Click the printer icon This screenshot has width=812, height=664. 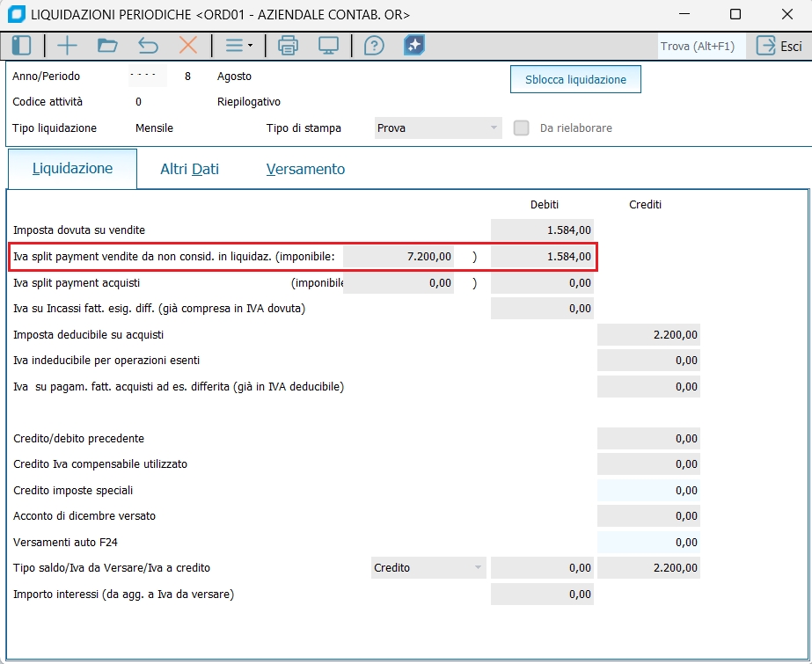point(288,46)
